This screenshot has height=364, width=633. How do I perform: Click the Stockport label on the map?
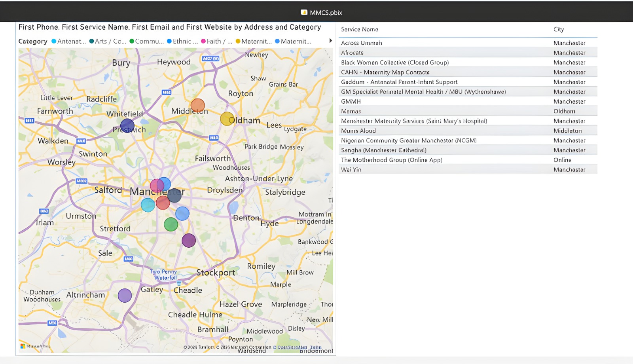click(216, 273)
